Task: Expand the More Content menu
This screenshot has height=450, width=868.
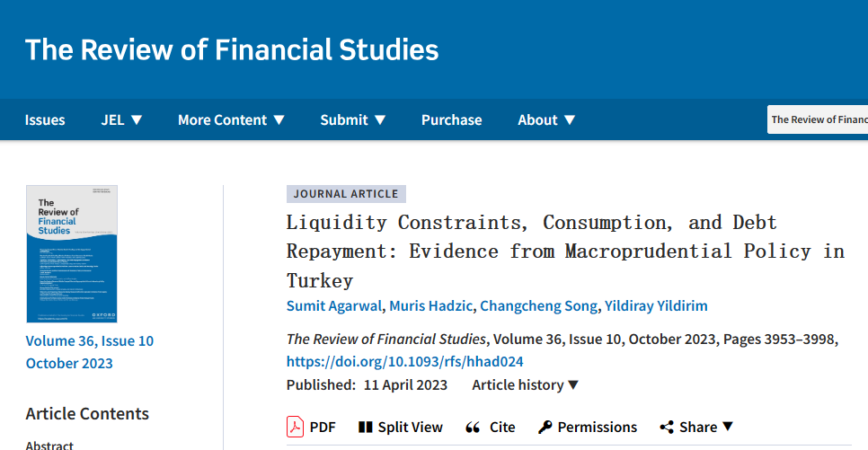Action: click(231, 119)
